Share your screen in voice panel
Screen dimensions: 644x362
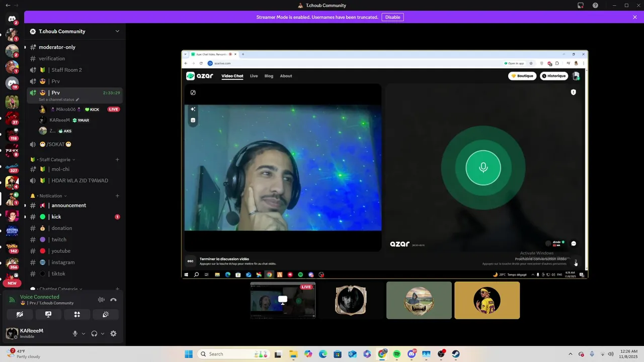coord(48,314)
